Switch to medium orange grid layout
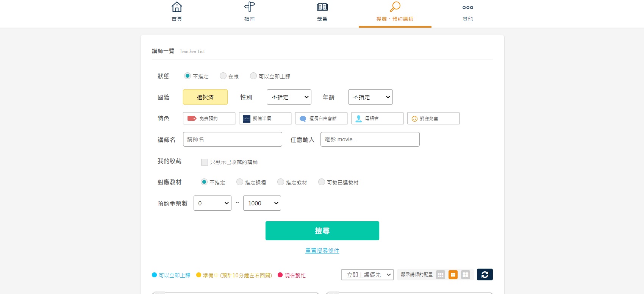Image resolution: width=644 pixels, height=294 pixels. click(453, 275)
